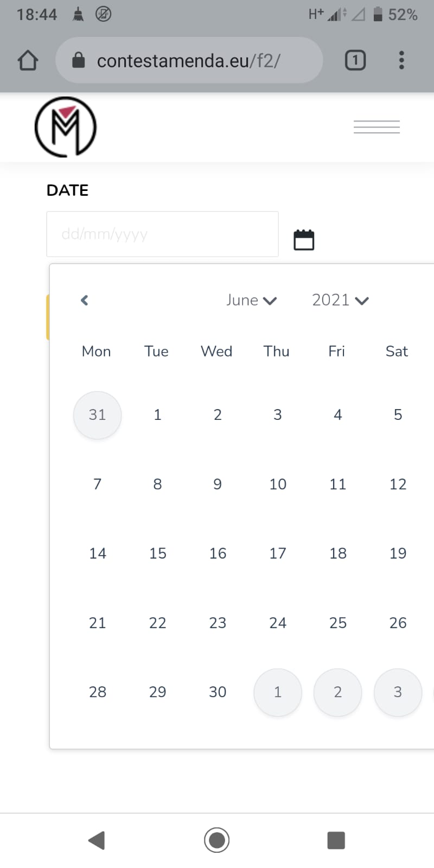Select June 30 in the calendar
Image resolution: width=434 pixels, height=868 pixels.
(218, 692)
